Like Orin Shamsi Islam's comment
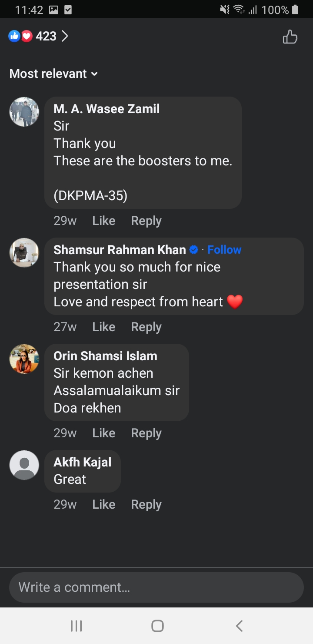The width and height of the screenshot is (313, 644). pos(103,433)
